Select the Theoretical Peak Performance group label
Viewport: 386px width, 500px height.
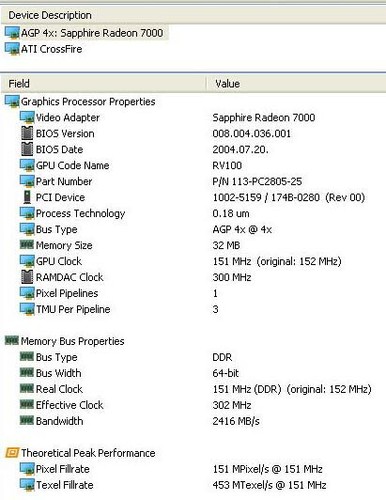[88, 453]
